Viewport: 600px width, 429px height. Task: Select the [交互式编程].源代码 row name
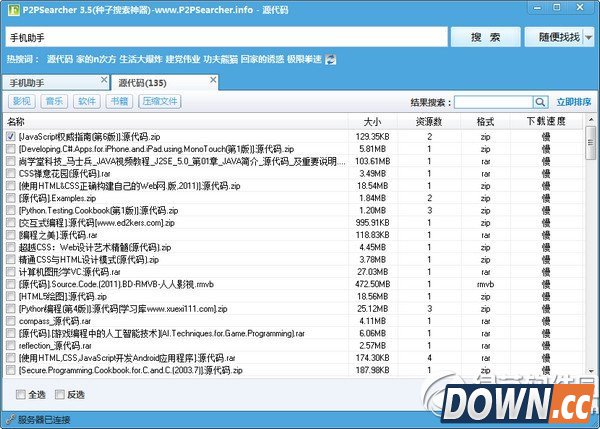click(97, 222)
